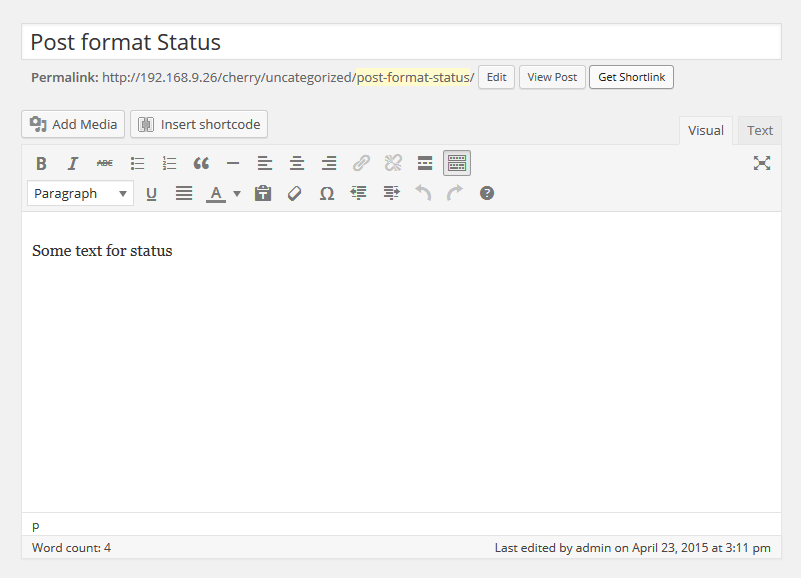Insert a special character
This screenshot has width=801, height=578.
pyautogui.click(x=326, y=192)
